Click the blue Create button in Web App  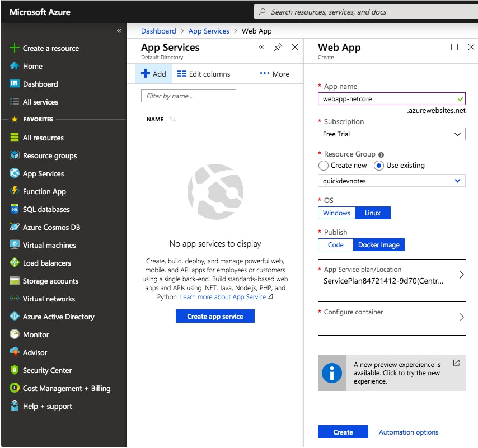coord(343,432)
